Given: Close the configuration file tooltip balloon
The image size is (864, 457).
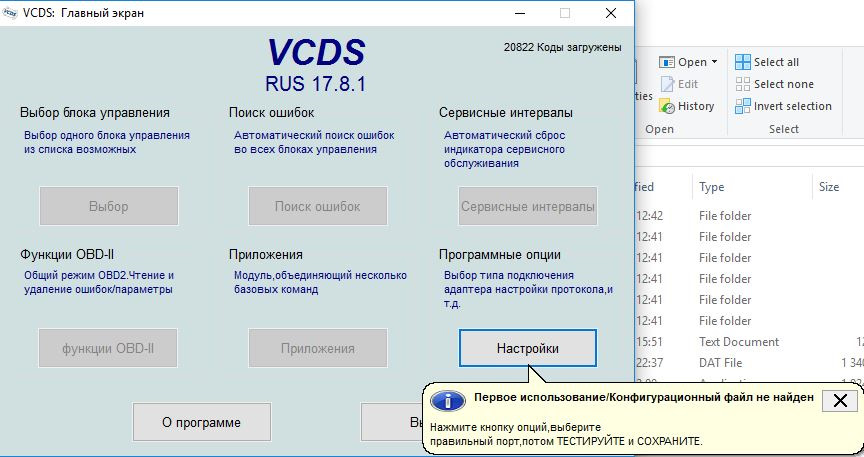Looking at the screenshot, I should [840, 401].
